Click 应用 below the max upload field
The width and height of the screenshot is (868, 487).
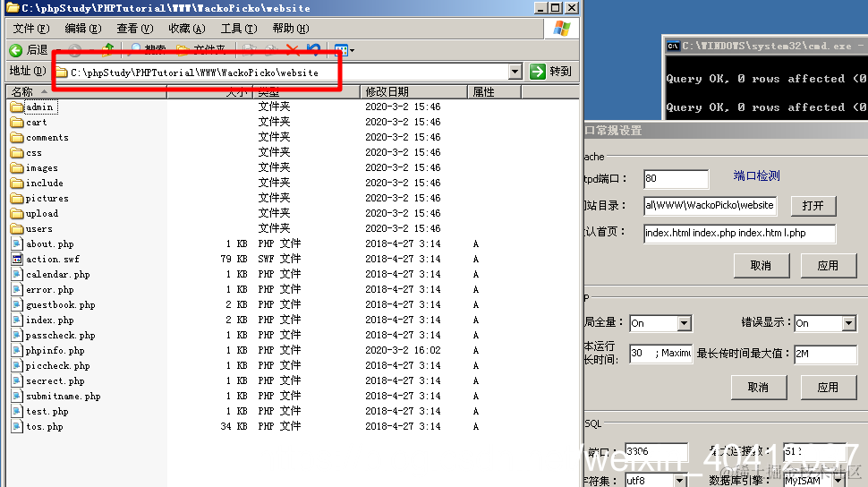828,388
